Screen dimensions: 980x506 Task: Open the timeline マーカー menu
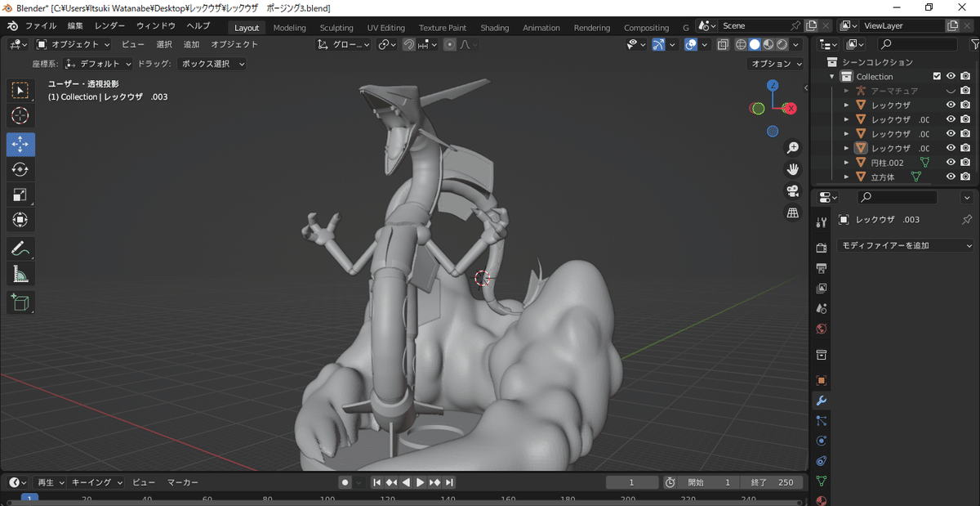[183, 482]
